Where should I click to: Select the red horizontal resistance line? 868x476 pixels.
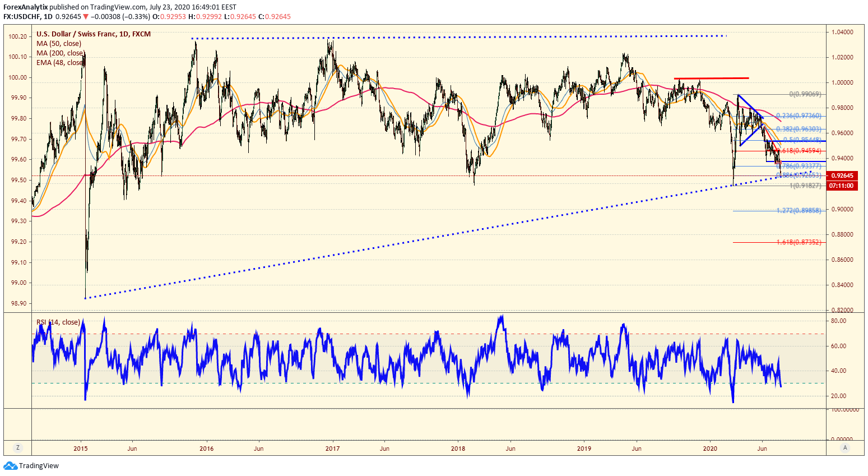click(712, 78)
